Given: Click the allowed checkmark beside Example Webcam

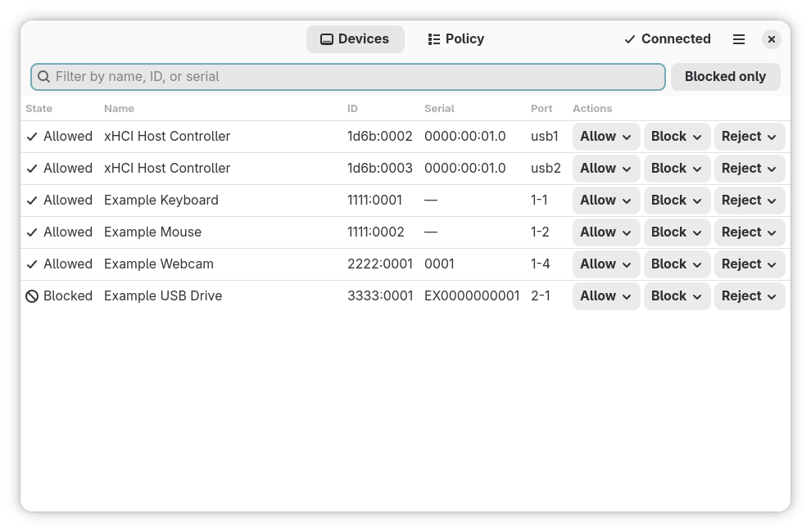Looking at the screenshot, I should pos(32,264).
